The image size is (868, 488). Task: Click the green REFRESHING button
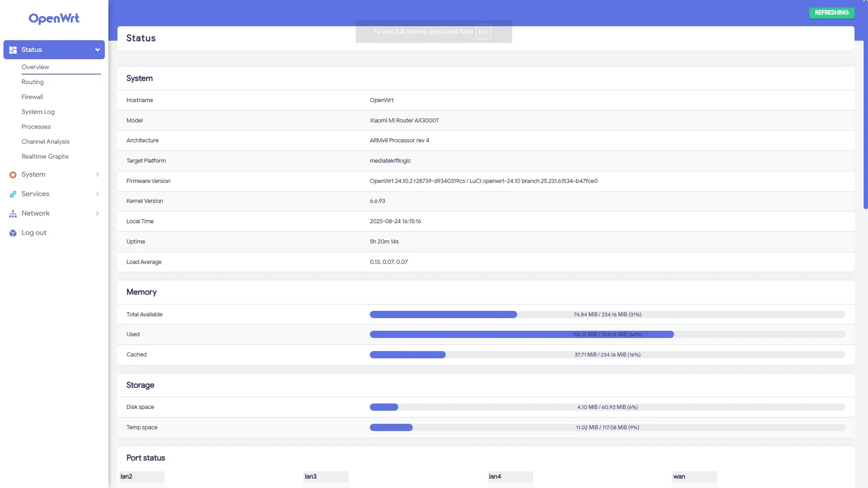(831, 13)
